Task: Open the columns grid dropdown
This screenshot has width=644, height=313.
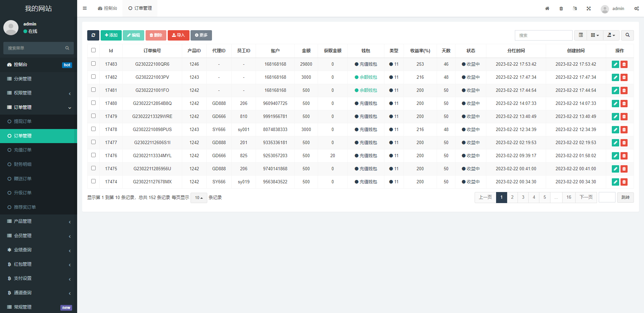Action: click(595, 35)
